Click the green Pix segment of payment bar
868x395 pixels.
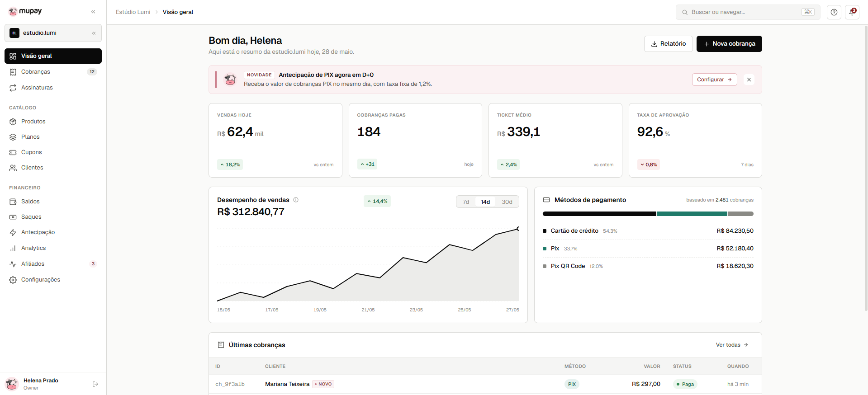click(x=692, y=214)
